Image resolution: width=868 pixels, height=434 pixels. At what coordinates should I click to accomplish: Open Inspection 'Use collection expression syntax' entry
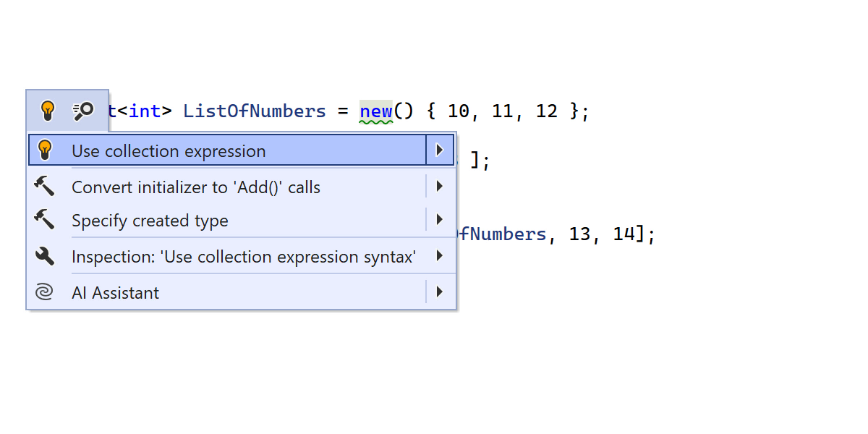coord(243,257)
